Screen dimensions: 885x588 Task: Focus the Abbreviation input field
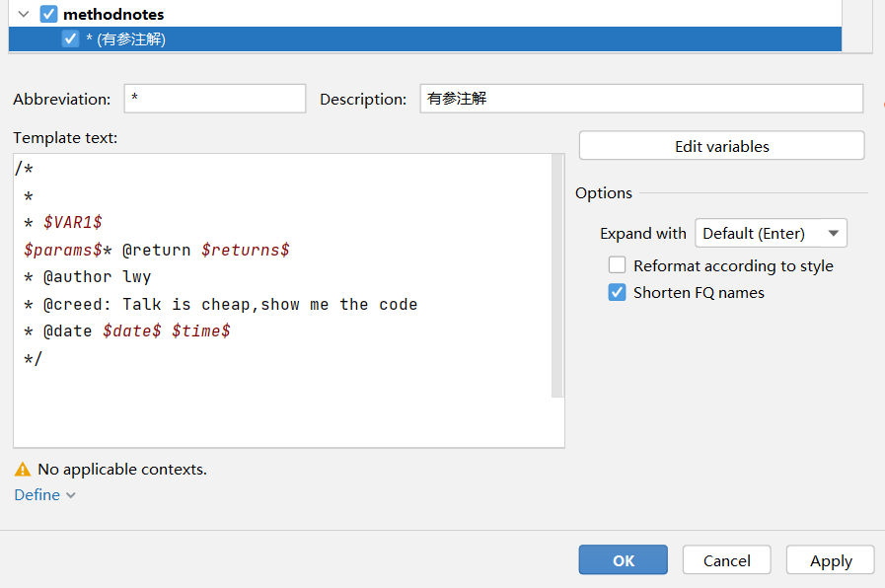tap(215, 99)
